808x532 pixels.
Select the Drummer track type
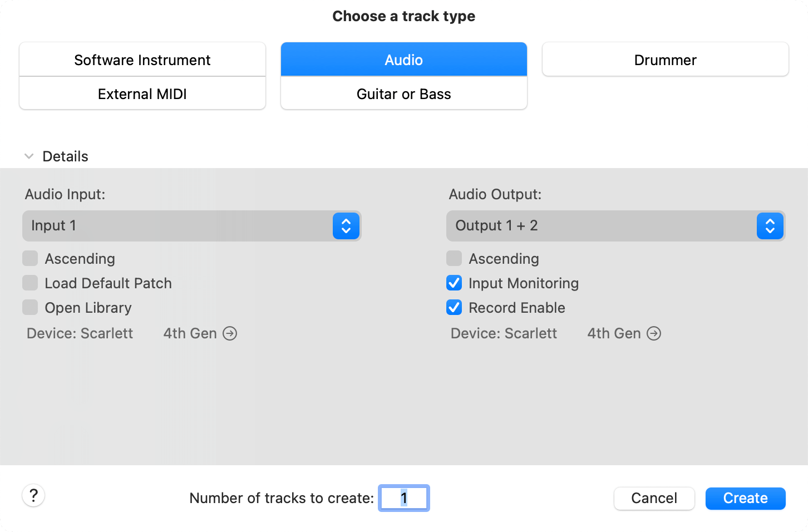[665, 60]
